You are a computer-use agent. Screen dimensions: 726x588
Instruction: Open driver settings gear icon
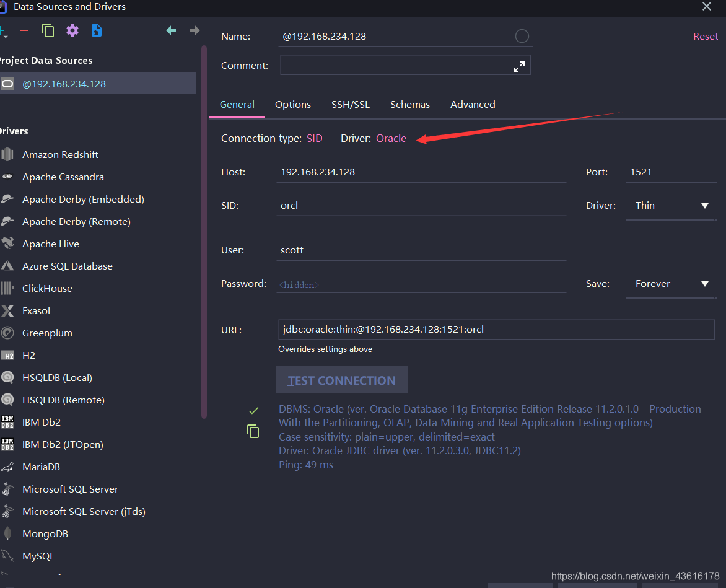coord(72,30)
